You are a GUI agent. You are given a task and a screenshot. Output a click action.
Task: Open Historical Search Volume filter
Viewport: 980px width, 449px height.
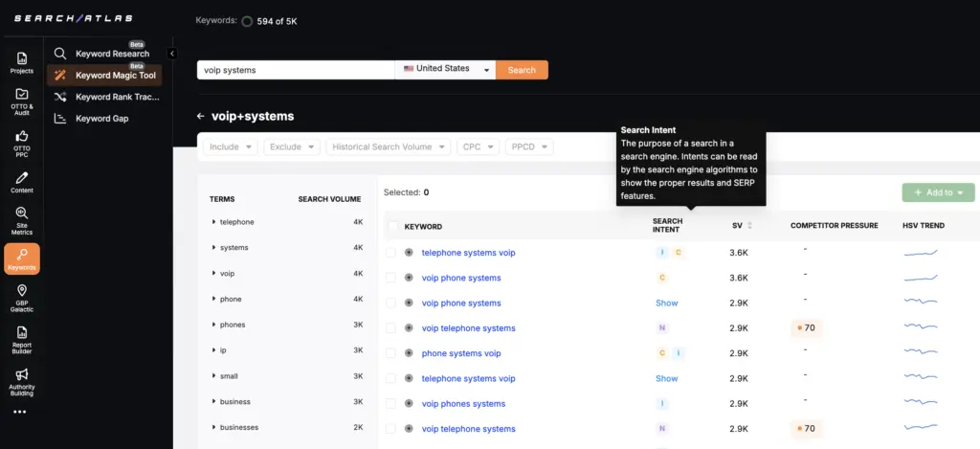[x=389, y=147]
